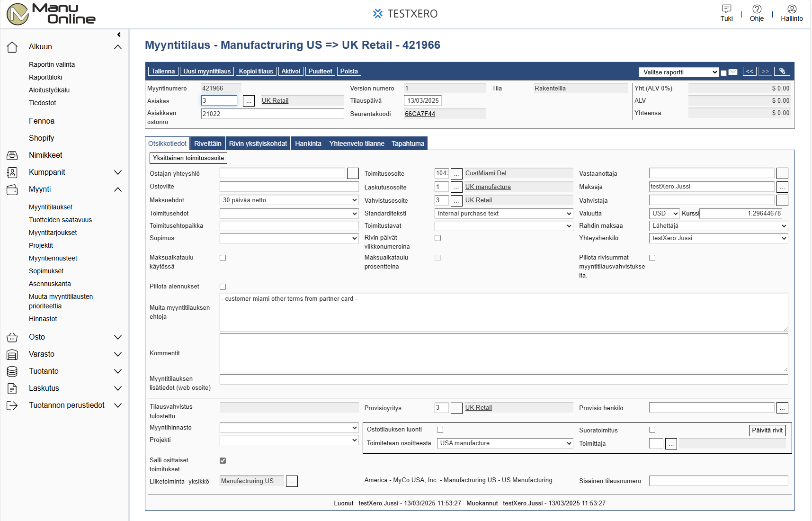Open lookup button for Laskutusosoite
812x521 pixels.
(x=456, y=187)
